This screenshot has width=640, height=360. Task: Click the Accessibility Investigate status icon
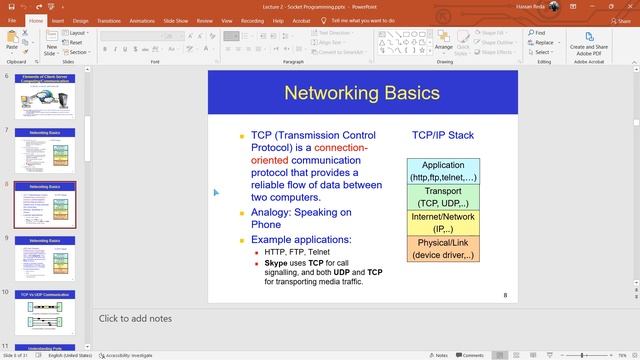tap(102, 356)
